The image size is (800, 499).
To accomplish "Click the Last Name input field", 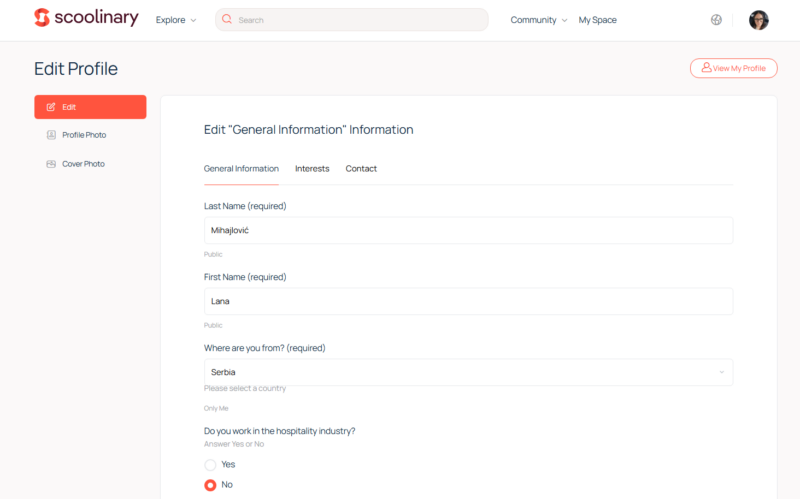I will 468,230.
